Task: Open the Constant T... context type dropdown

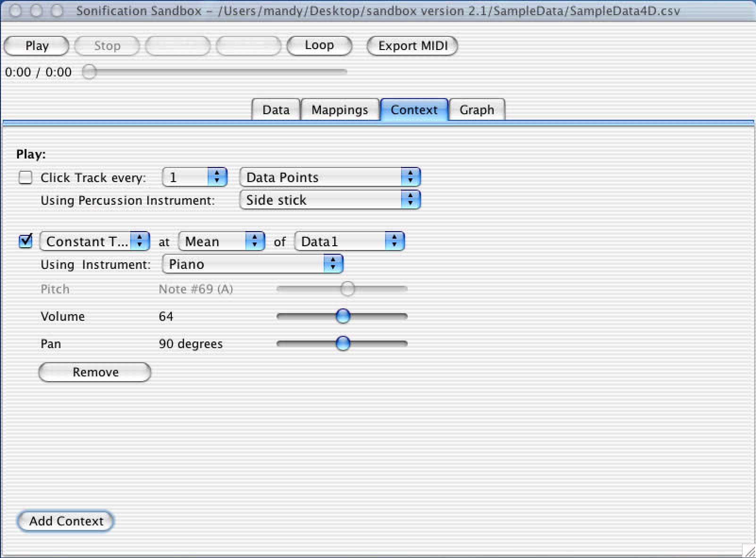Action: coord(95,241)
